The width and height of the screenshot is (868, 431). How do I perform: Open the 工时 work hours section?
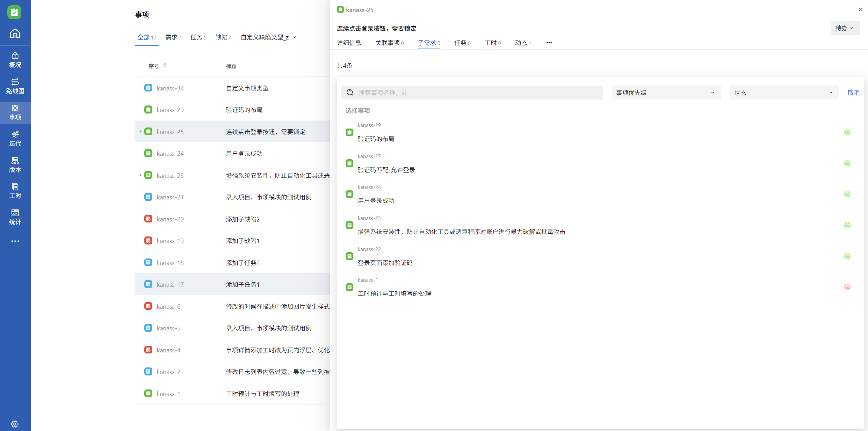pos(15,191)
